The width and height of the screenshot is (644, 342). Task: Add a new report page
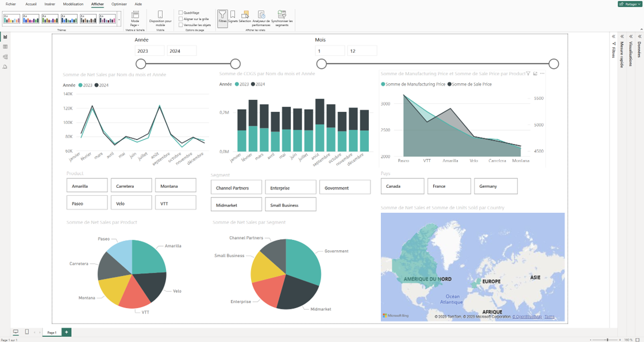pyautogui.click(x=67, y=332)
